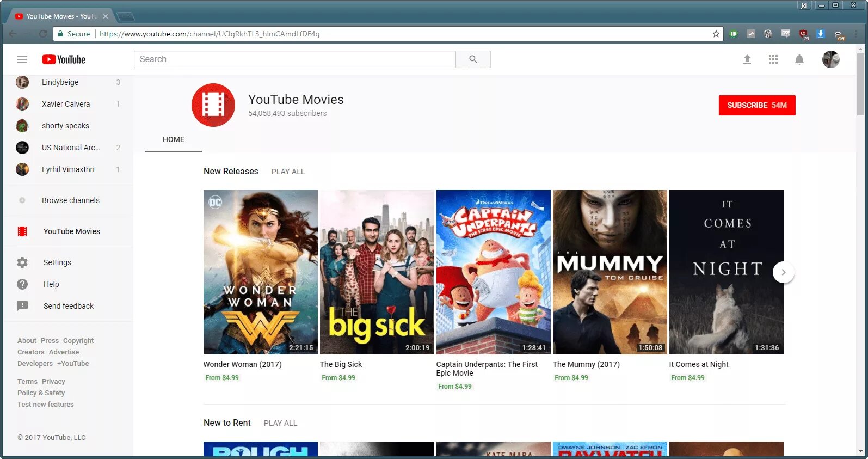
Task: Close the YouTube Movies browser tab
Action: 106,16
